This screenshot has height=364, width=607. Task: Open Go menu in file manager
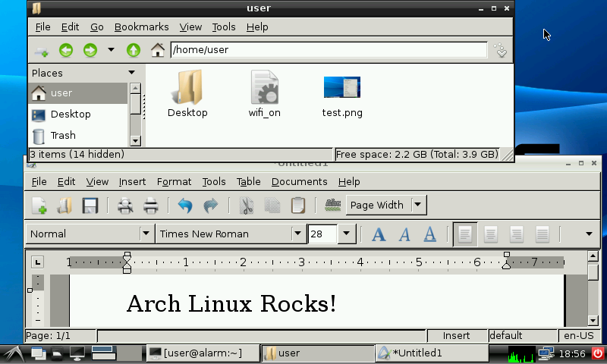(97, 27)
